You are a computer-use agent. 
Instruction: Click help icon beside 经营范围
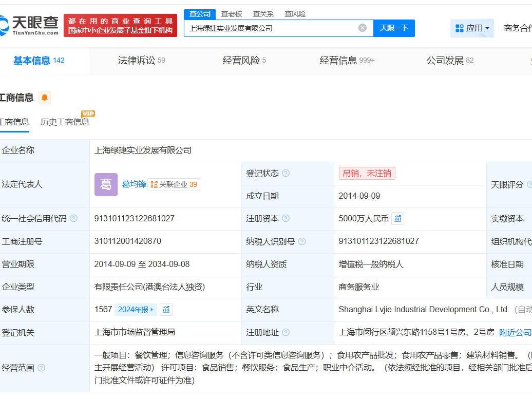pos(42,368)
